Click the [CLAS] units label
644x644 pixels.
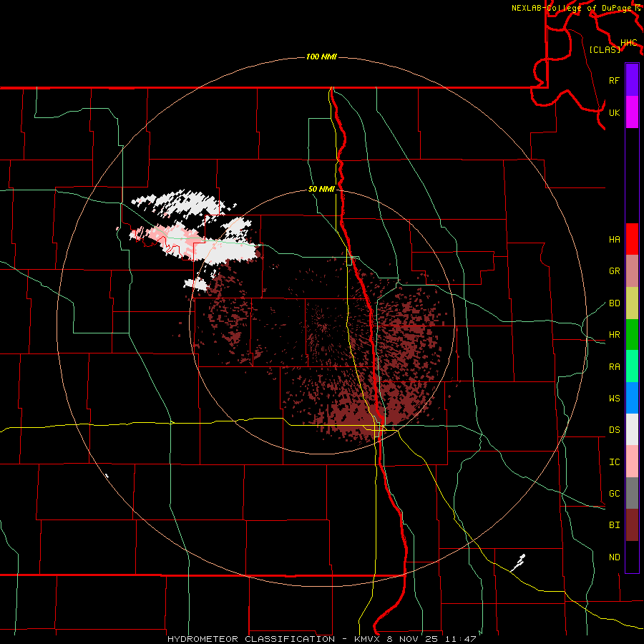coord(605,49)
